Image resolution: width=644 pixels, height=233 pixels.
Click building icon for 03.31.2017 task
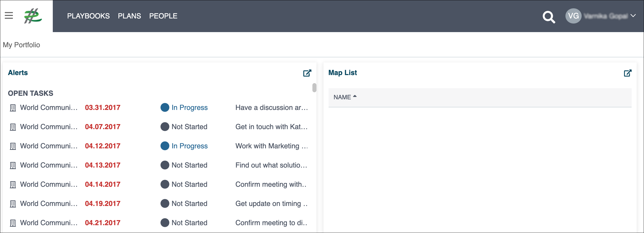click(x=13, y=108)
